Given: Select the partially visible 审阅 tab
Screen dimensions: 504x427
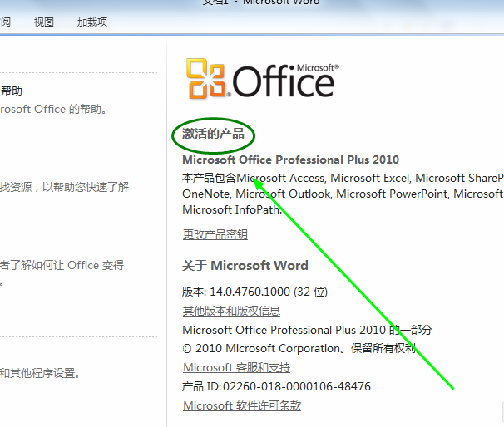Looking at the screenshot, I should [x=5, y=22].
